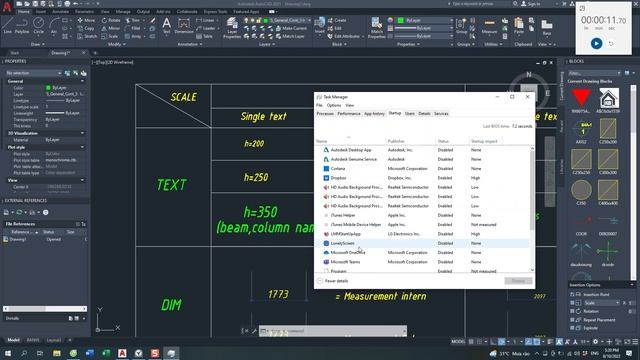This screenshot has height=360, width=640.
Task: Select the Line drawing tool
Action: click(8, 25)
